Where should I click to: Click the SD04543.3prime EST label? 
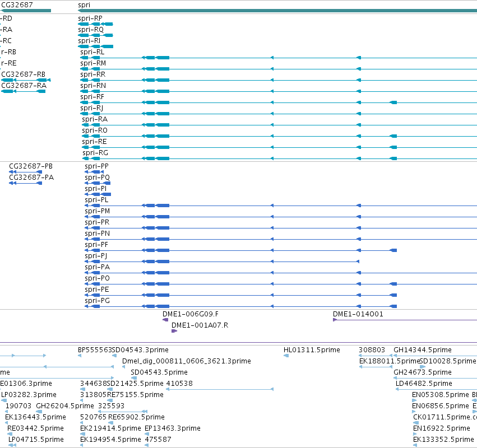tap(140, 350)
